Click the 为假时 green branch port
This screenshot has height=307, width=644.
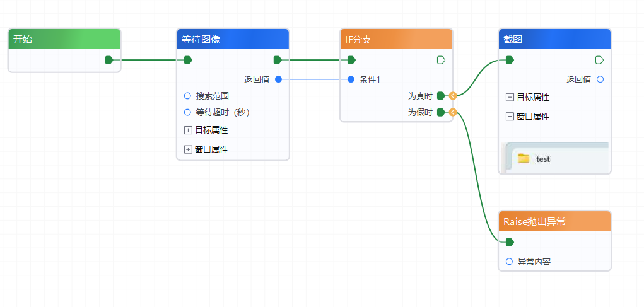click(x=441, y=112)
